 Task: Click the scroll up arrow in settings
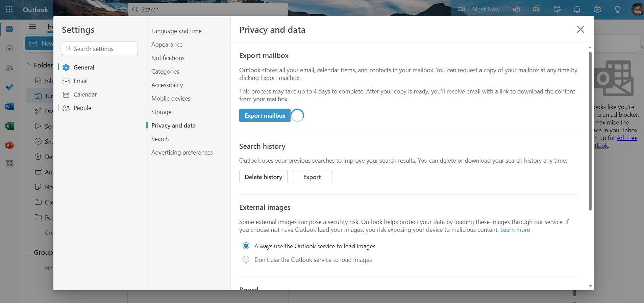click(590, 47)
